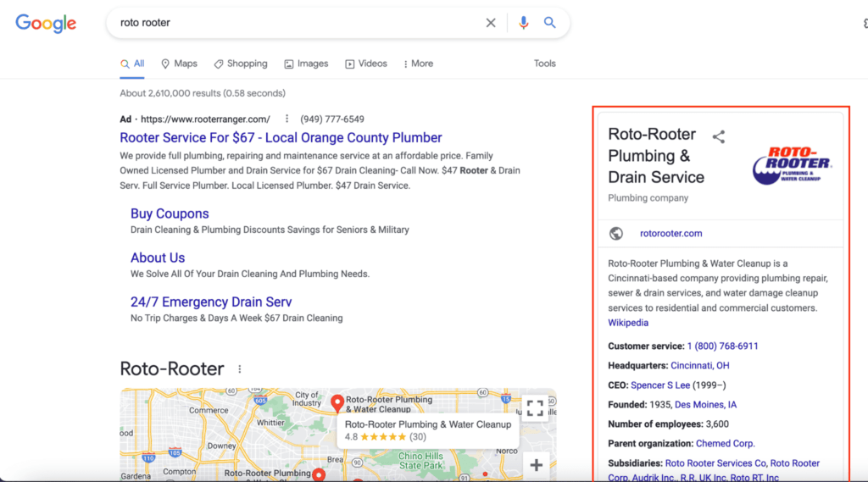Share the Roto-Rooter knowledge panel
The height and width of the screenshot is (482, 868).
(719, 136)
